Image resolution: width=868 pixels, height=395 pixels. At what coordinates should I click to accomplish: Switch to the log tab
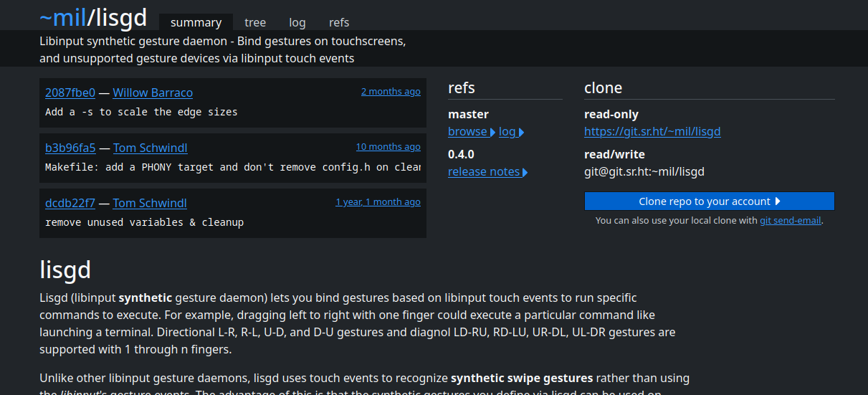click(x=297, y=22)
